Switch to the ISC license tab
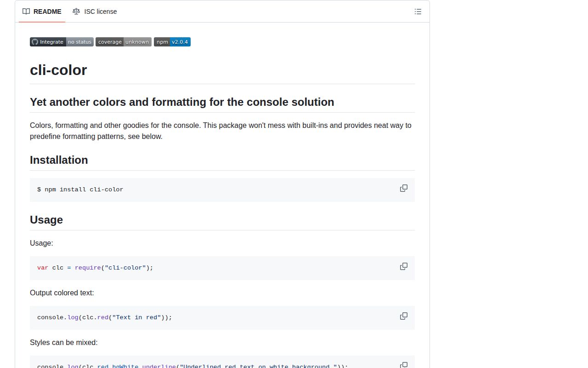This screenshot has width=588, height=368. tap(95, 11)
